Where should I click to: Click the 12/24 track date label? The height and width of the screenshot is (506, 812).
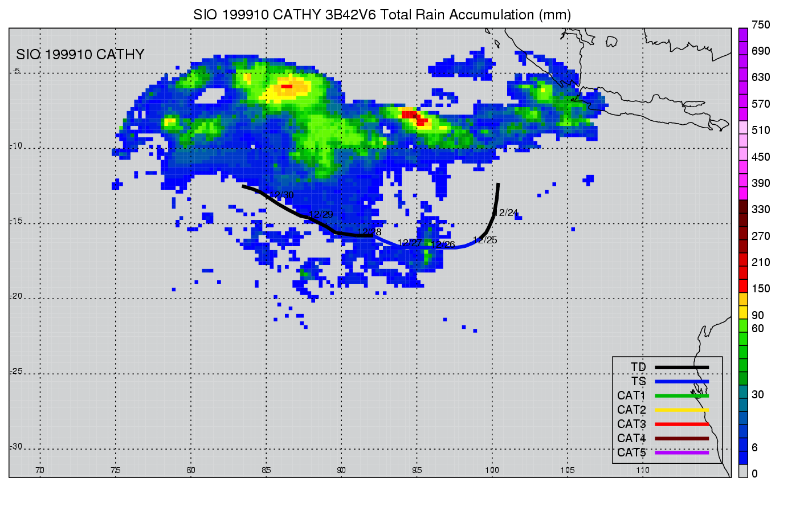point(505,213)
